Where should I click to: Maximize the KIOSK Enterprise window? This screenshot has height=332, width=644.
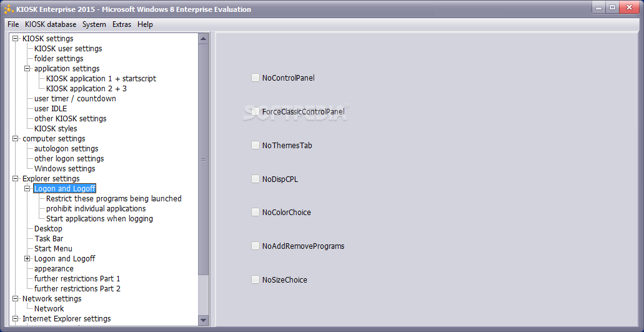(612, 8)
